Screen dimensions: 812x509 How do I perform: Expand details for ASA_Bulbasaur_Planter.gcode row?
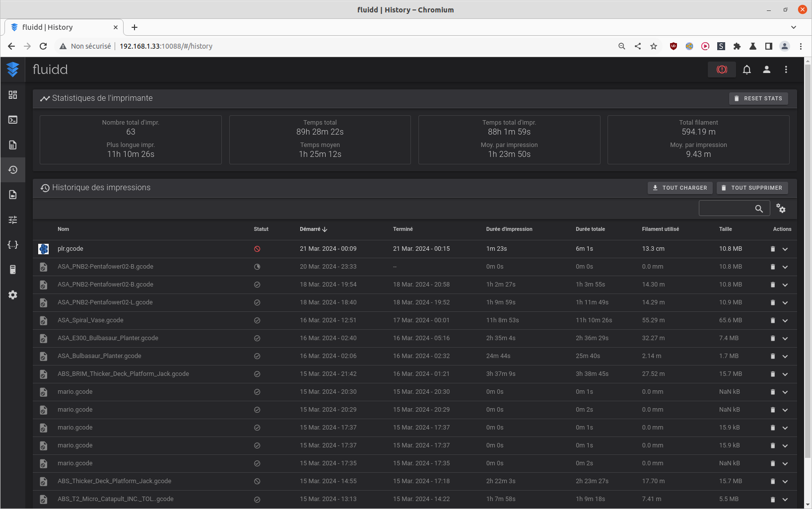pos(785,357)
